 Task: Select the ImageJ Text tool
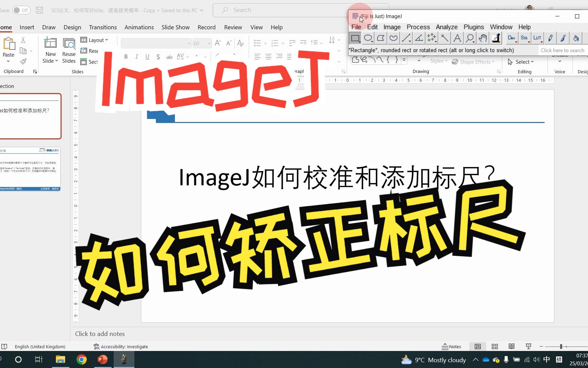click(457, 38)
